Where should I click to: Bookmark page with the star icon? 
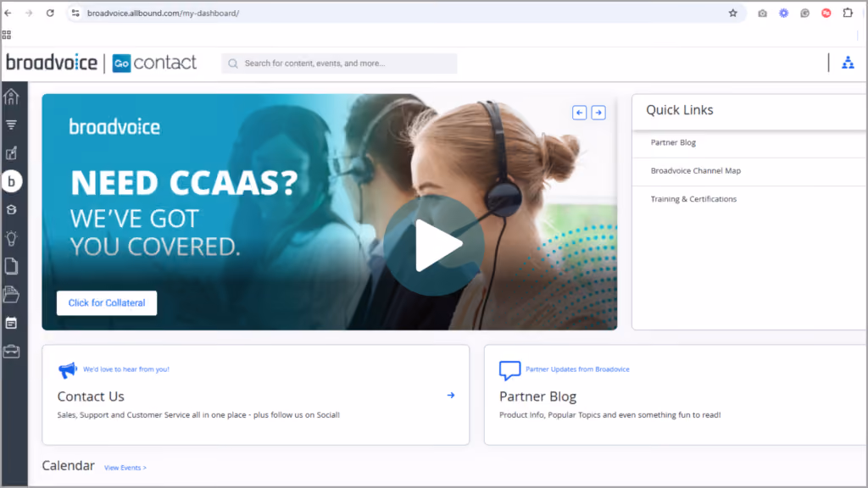coord(733,14)
